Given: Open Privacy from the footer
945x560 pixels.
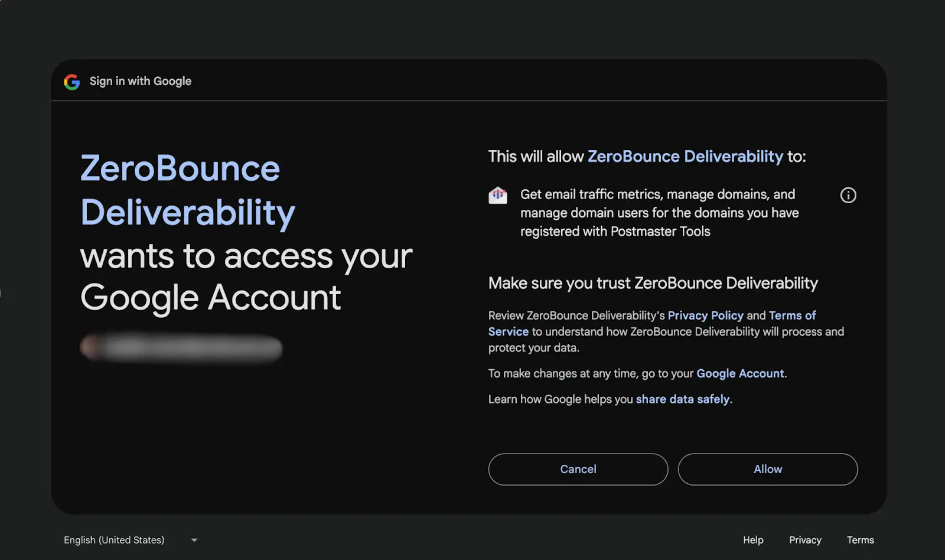Looking at the screenshot, I should pos(804,539).
